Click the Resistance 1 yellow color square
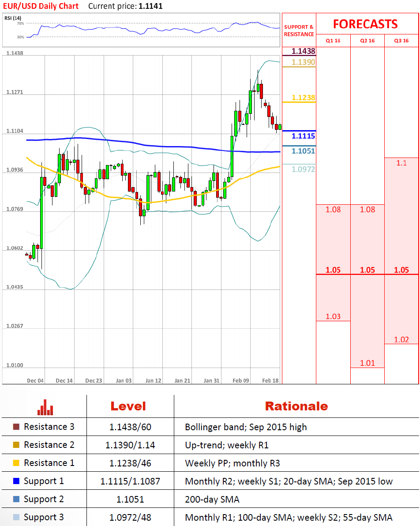420x526 pixels. [16, 463]
